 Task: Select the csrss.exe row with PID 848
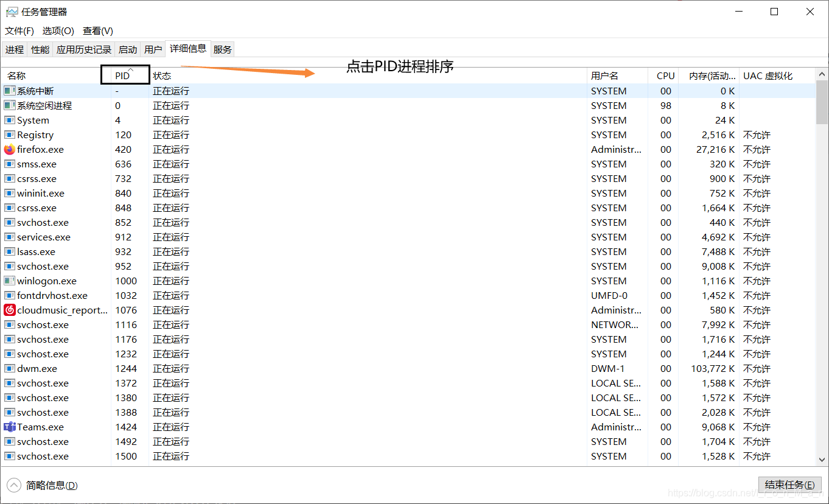click(408, 208)
